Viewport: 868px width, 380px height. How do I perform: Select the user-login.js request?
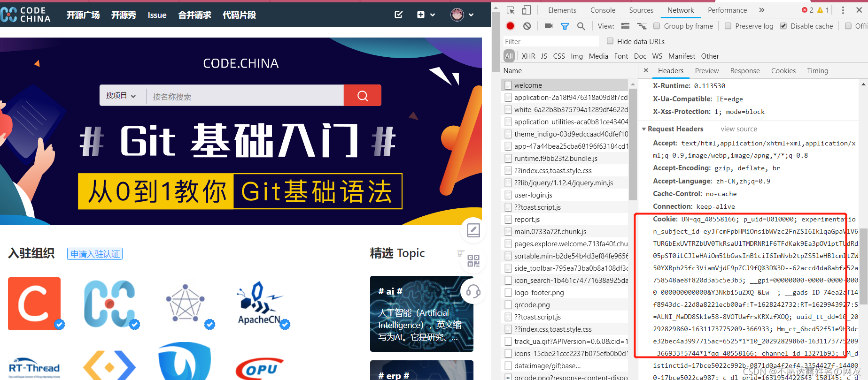tap(566, 195)
